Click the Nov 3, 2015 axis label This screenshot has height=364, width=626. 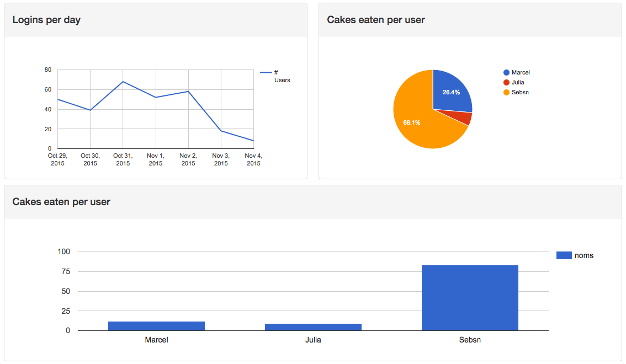pos(221,159)
